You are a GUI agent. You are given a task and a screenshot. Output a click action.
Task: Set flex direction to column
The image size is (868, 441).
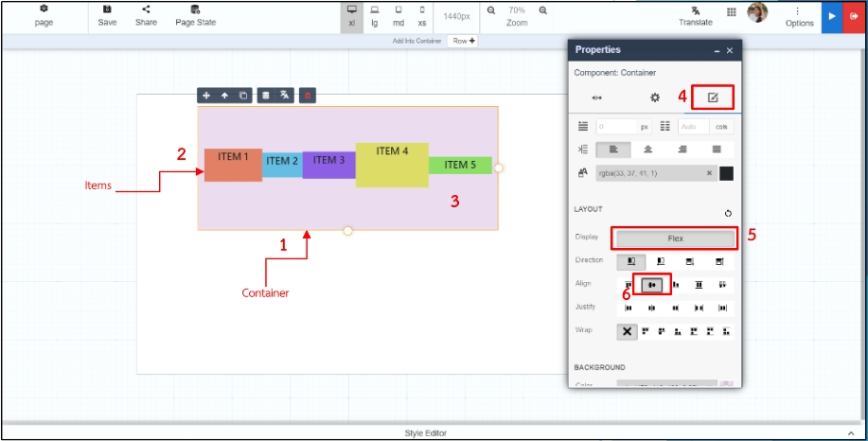coord(690,262)
